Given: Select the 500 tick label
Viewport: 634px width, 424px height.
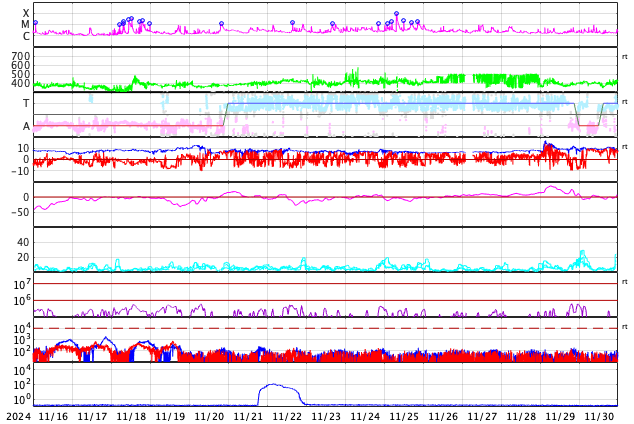Looking at the screenshot, I should pos(21,74).
